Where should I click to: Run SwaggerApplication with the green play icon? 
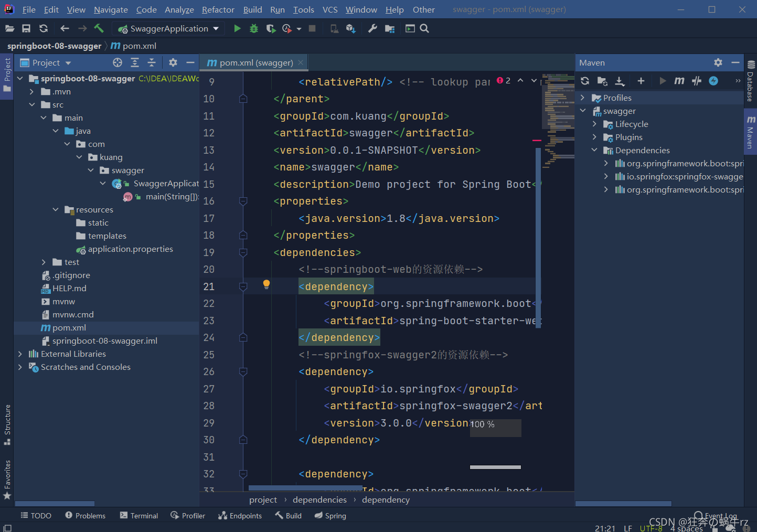pyautogui.click(x=237, y=28)
